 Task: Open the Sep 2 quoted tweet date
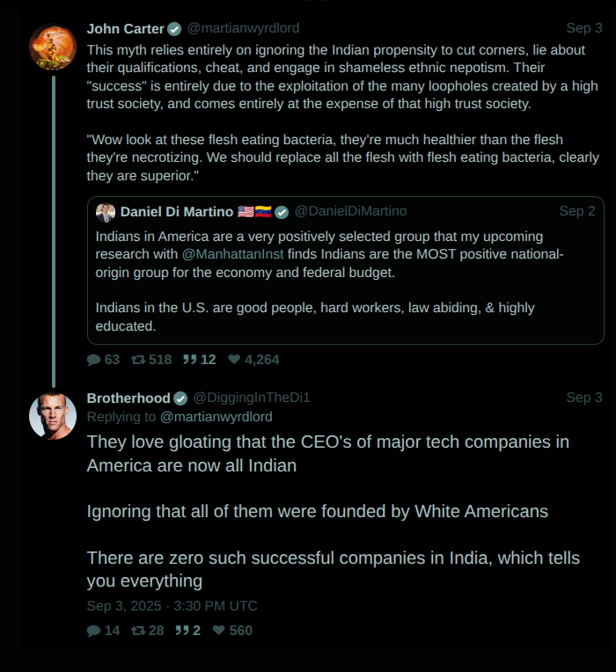[577, 212]
